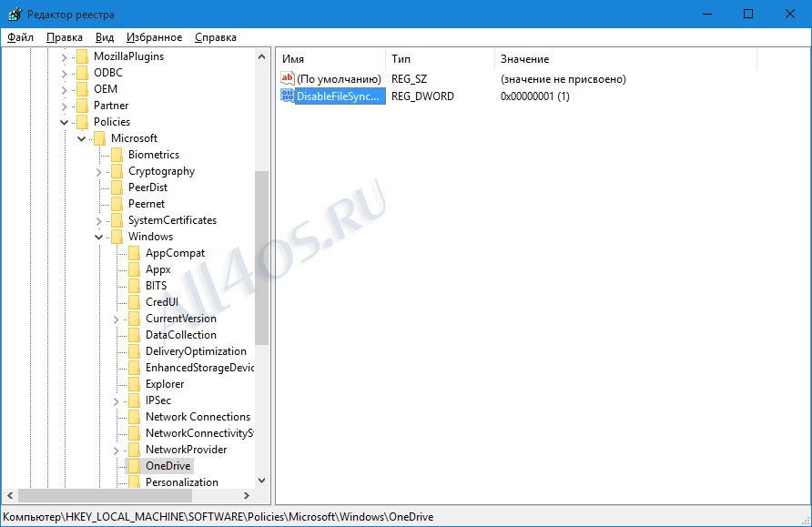Collapse the Policies key

pyautogui.click(x=65, y=123)
